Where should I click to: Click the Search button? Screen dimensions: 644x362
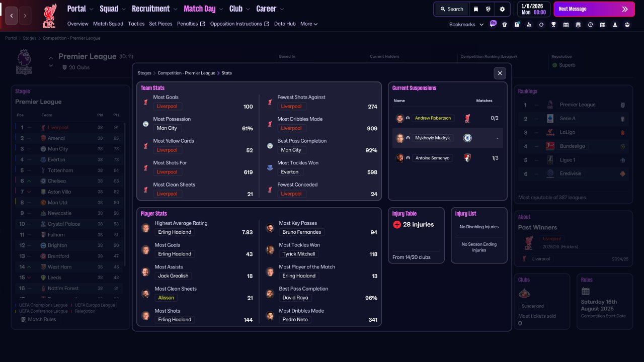tap(451, 9)
